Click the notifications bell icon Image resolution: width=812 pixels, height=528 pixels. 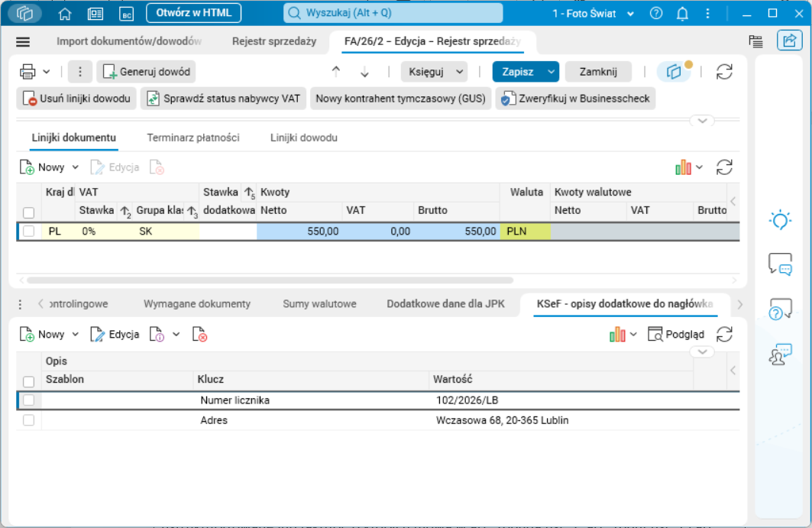683,14
